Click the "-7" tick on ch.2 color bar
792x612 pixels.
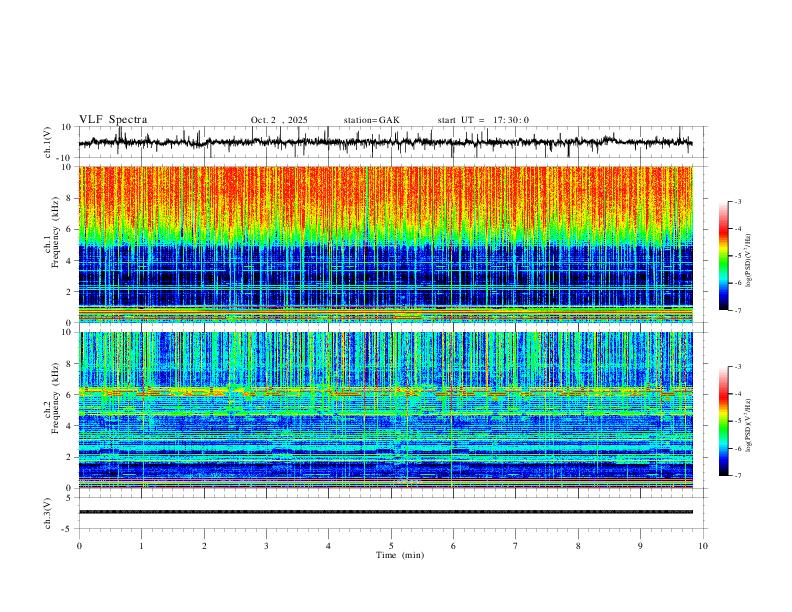(738, 476)
